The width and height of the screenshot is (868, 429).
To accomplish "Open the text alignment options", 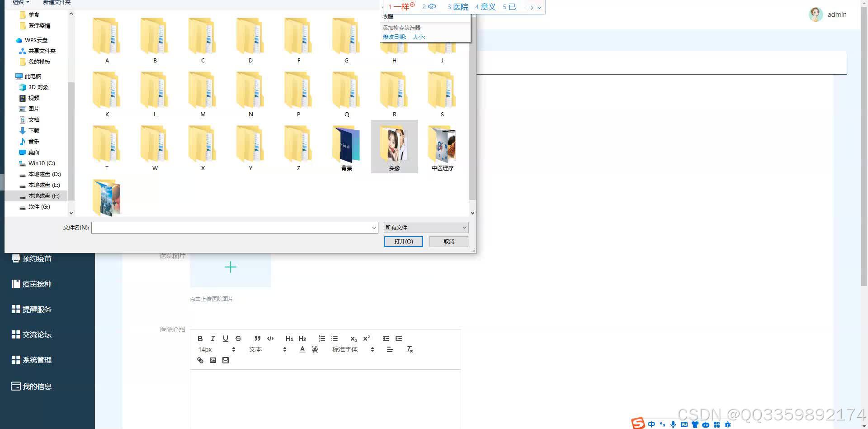I will (390, 349).
